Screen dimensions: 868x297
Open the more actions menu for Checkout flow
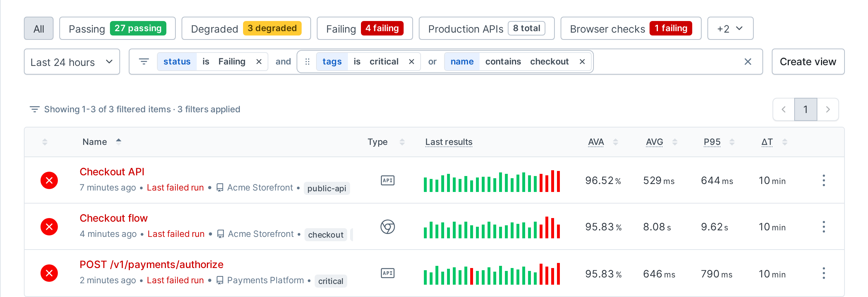click(x=824, y=227)
